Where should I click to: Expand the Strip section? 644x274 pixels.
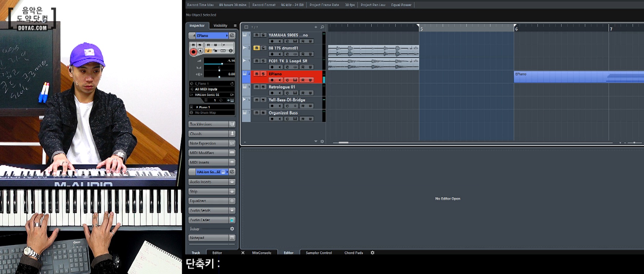(x=212, y=191)
